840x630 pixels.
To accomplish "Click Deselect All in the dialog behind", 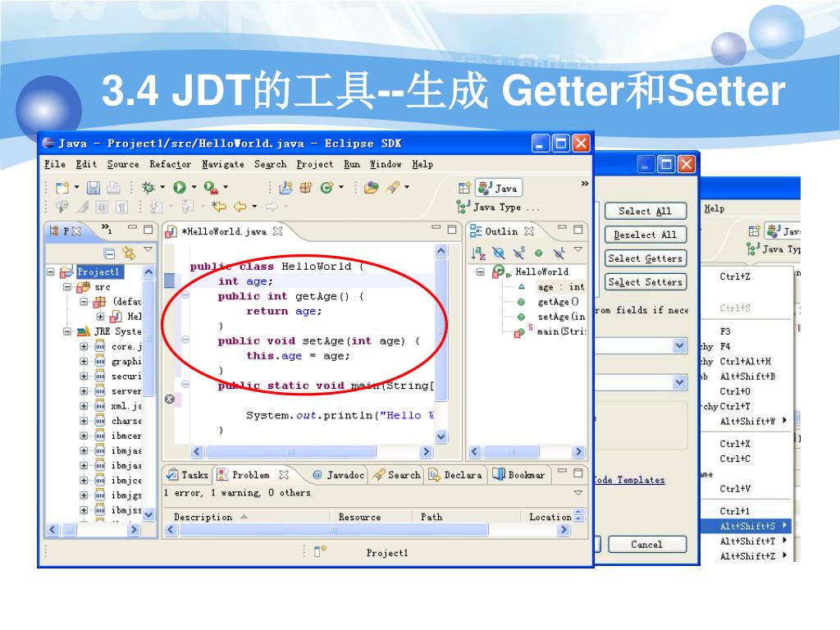I will point(645,235).
